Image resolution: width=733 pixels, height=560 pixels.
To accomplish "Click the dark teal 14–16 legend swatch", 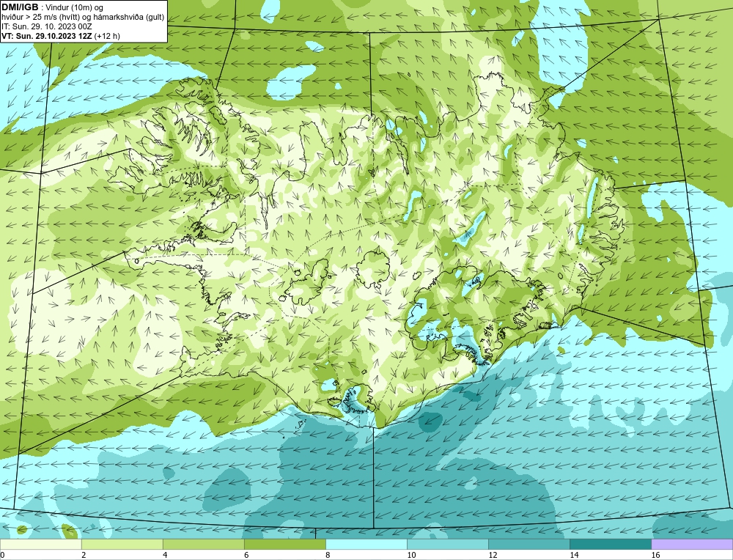I will tap(610, 544).
